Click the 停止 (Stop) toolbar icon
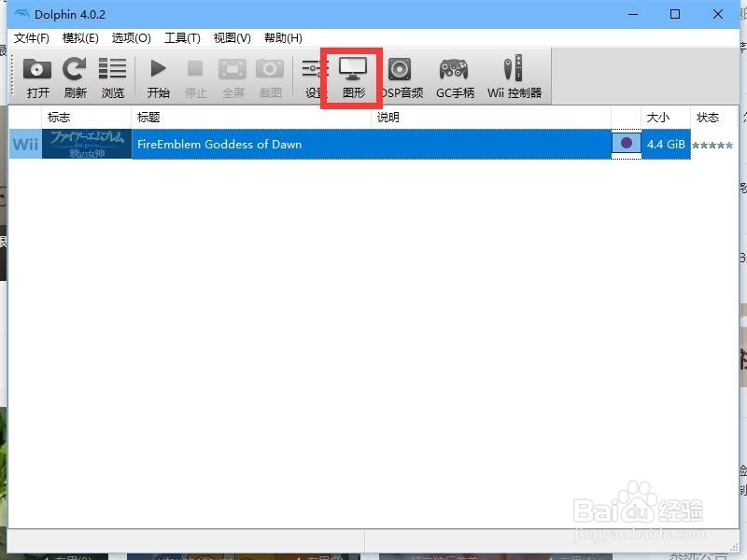This screenshot has height=560, width=747. [195, 68]
